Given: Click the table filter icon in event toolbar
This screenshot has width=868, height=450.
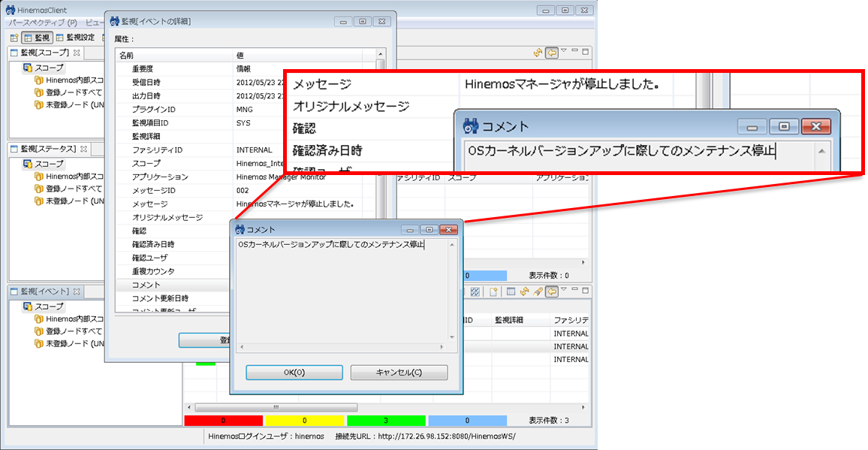Looking at the screenshot, I should 511,291.
